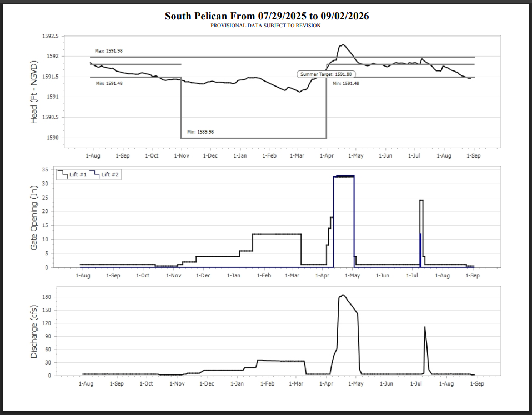
Task: Click the 1-Jun label under Discharge chart
Action: (x=386, y=383)
